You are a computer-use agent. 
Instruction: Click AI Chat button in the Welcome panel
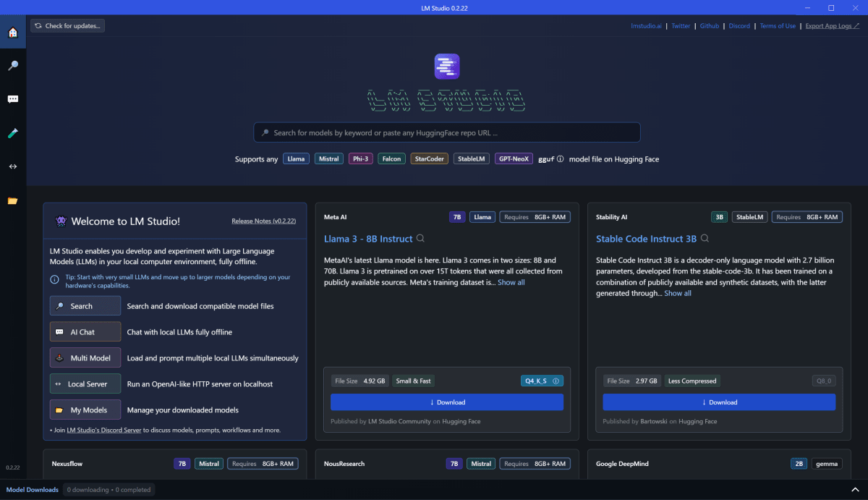(x=85, y=332)
